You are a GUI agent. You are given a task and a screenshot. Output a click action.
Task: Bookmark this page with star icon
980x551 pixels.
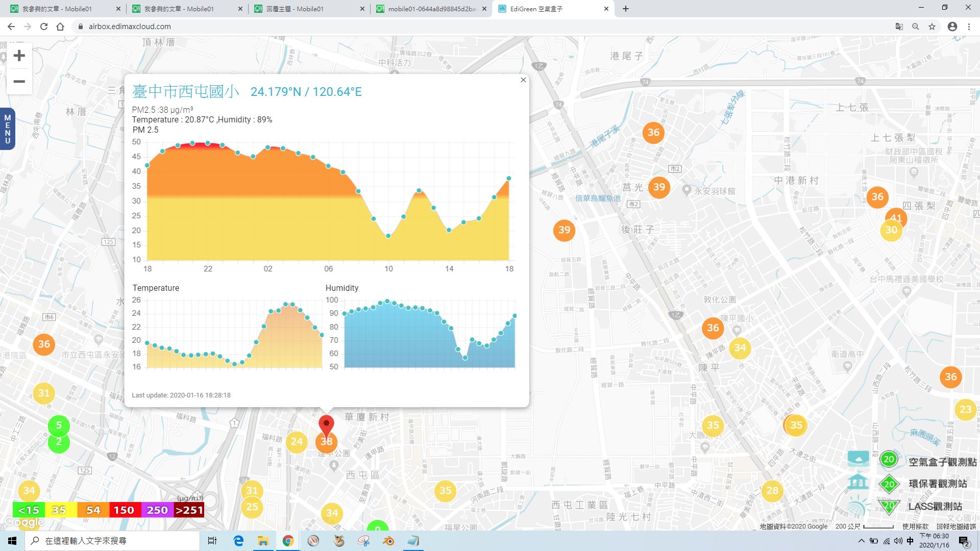[932, 27]
